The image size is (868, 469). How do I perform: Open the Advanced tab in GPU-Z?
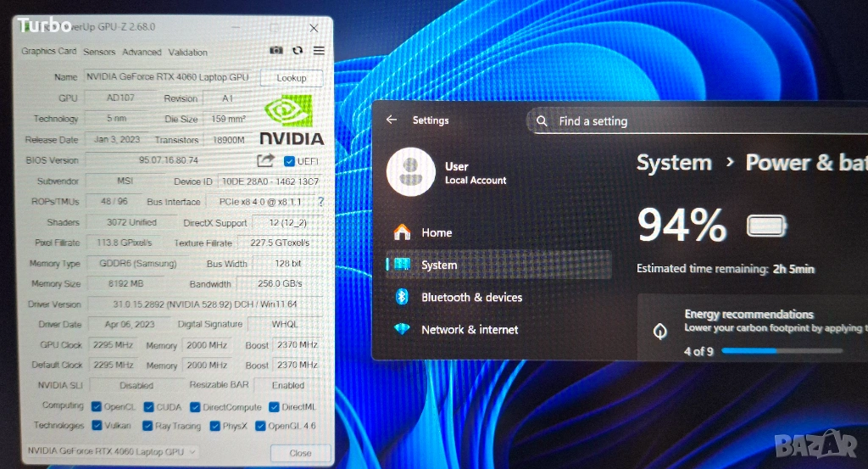(142, 52)
